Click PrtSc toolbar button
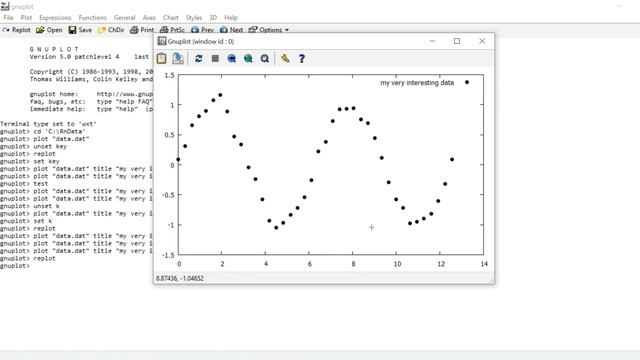The height and width of the screenshot is (360, 640). pyautogui.click(x=172, y=30)
